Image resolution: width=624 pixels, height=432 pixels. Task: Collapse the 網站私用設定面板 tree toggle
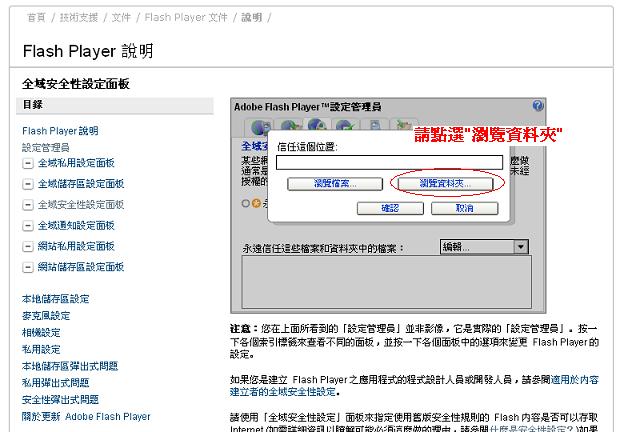coord(27,247)
